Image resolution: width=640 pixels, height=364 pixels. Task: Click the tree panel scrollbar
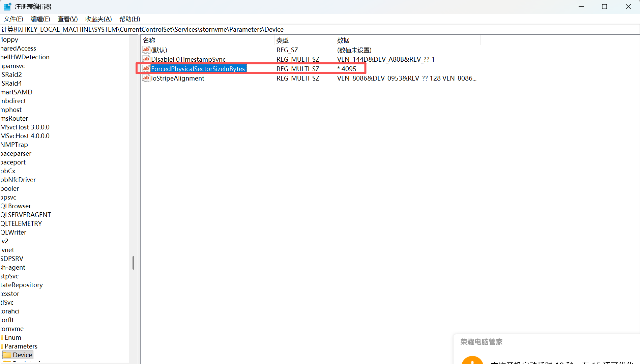coord(133,262)
